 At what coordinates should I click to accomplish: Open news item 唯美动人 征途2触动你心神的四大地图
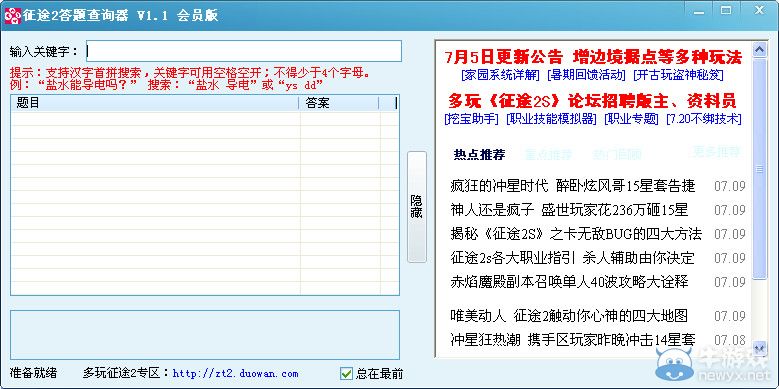pos(569,315)
